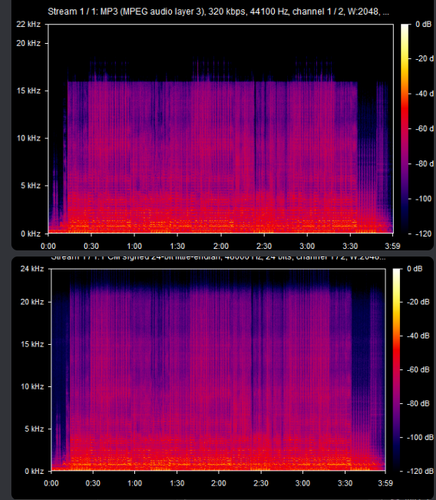Click the "0:30" time label under the PCM spectrogram
This screenshot has height=500, width=436.
93,483
